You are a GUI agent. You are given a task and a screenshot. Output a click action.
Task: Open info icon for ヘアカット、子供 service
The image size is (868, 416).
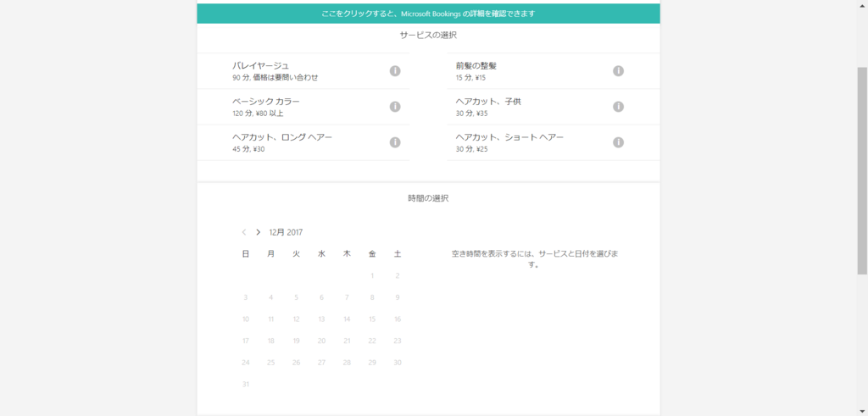(618, 107)
